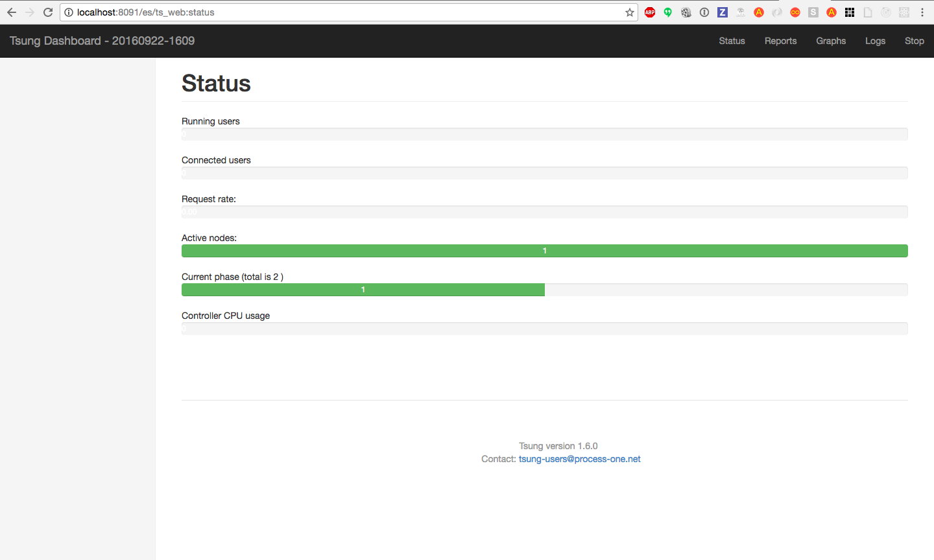Open the orange infinity extension icon
This screenshot has width=934, height=560.
pyautogui.click(x=795, y=12)
